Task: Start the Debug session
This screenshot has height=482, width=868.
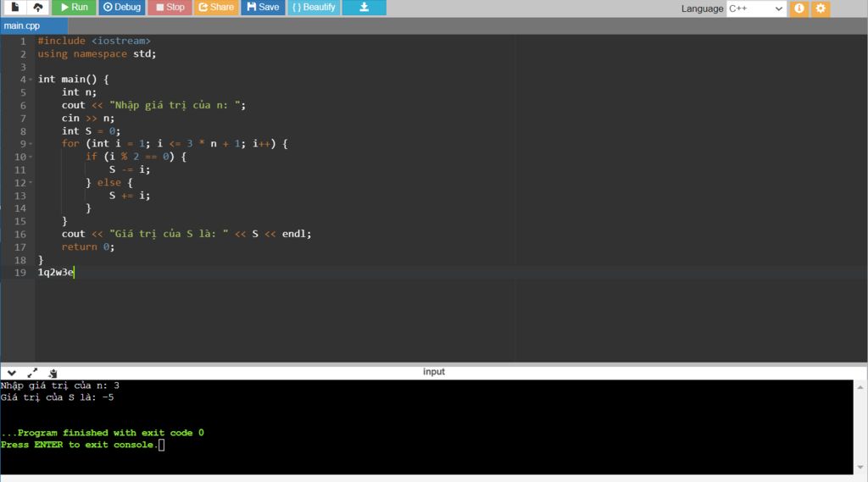Action: (x=121, y=8)
